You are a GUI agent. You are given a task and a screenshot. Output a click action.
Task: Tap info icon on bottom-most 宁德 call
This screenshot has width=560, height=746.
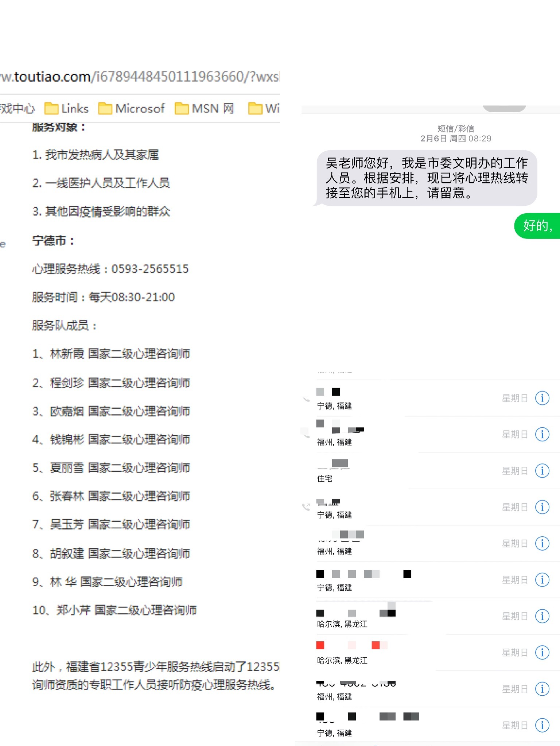[542, 725]
